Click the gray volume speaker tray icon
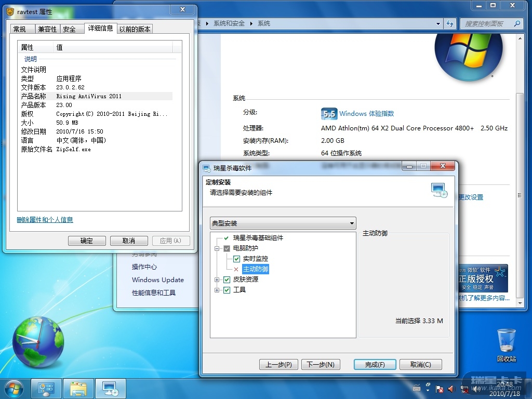 click(x=476, y=389)
